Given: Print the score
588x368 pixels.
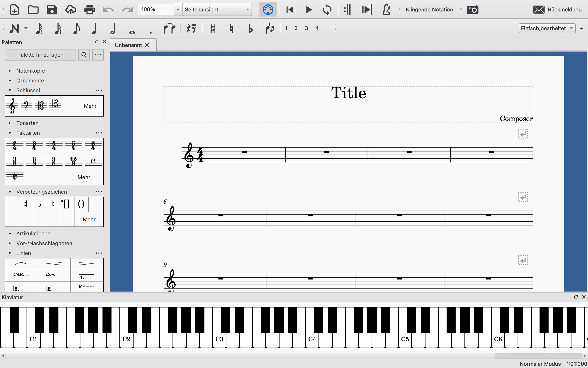Looking at the screenshot, I should (x=90, y=10).
